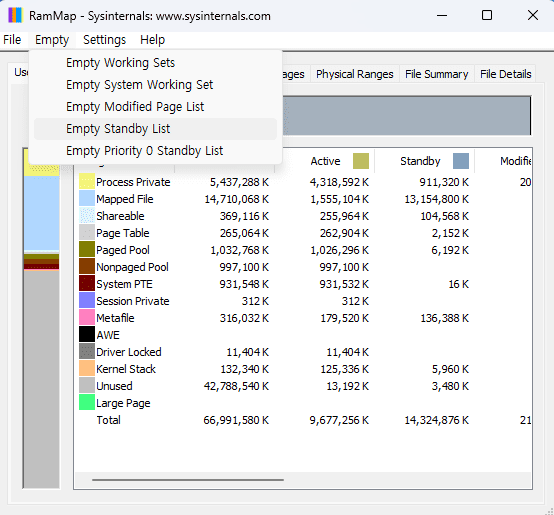Select Empty Priority 0 Standby List
Screen dimensions: 554x515
pyautogui.click(x=155, y=151)
